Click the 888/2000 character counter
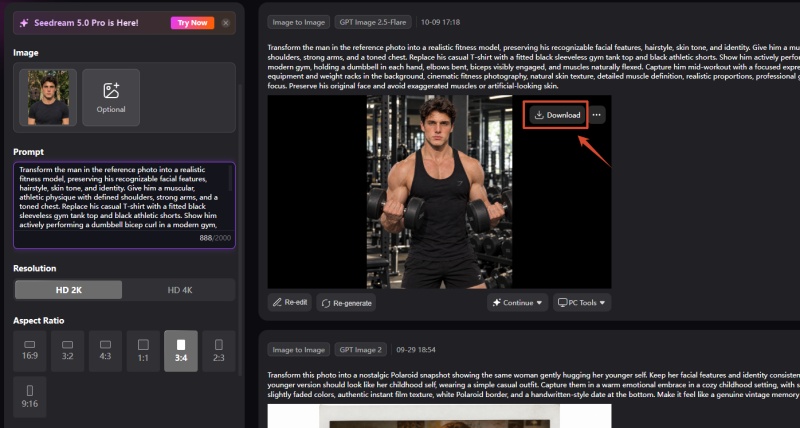This screenshot has height=428, width=800. [x=215, y=238]
